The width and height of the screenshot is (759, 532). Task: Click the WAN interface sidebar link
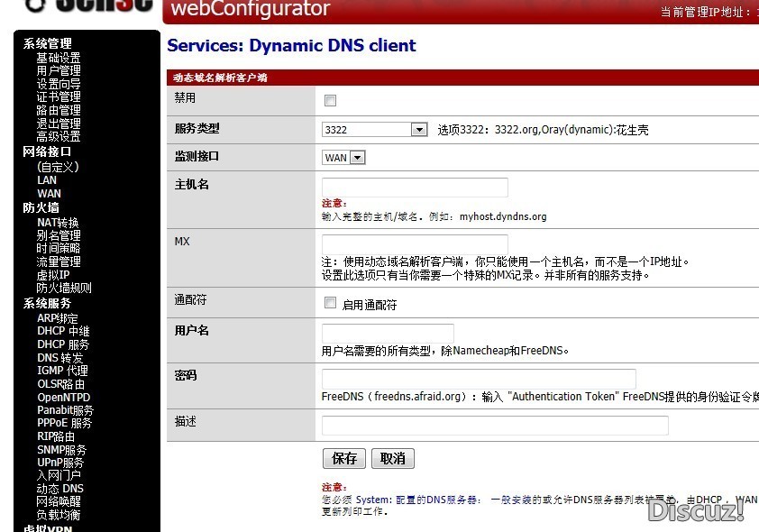point(49,193)
